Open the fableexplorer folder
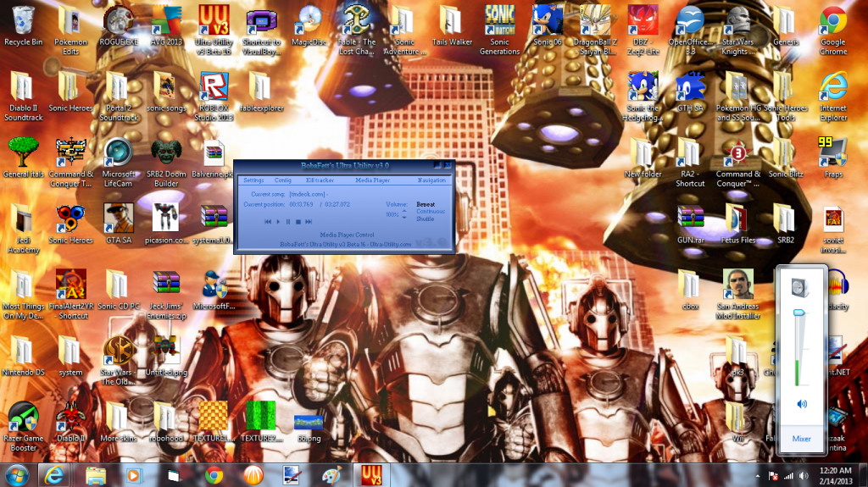Screen dimensions: 868x487 261,91
